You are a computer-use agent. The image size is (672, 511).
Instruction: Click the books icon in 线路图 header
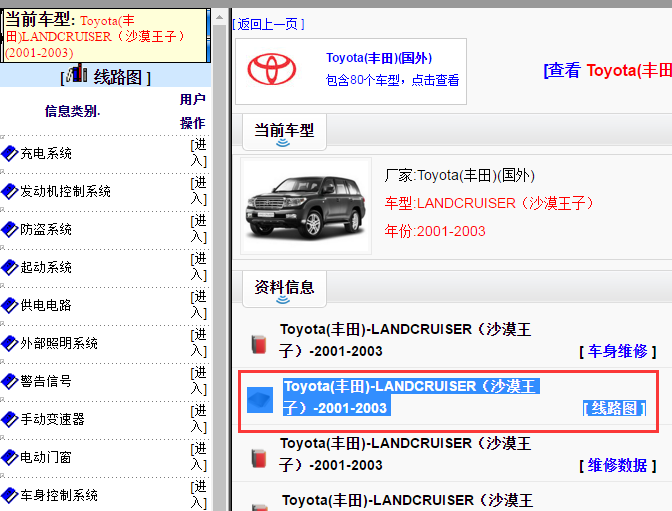(77, 73)
